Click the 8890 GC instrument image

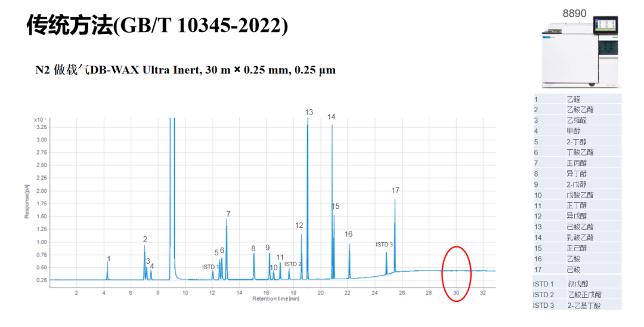(x=580, y=53)
